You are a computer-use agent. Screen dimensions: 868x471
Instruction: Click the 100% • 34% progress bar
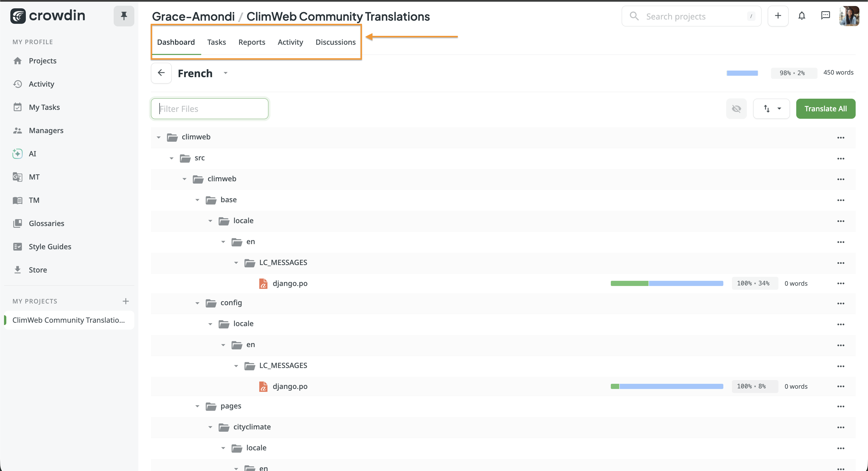tap(667, 283)
